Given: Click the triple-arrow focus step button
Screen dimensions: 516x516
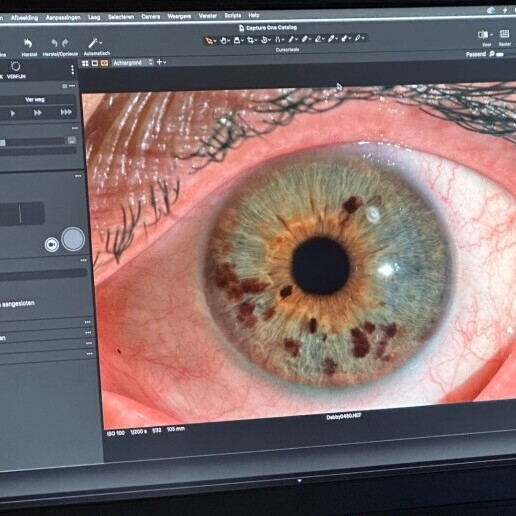Looking at the screenshot, I should coord(66,112).
